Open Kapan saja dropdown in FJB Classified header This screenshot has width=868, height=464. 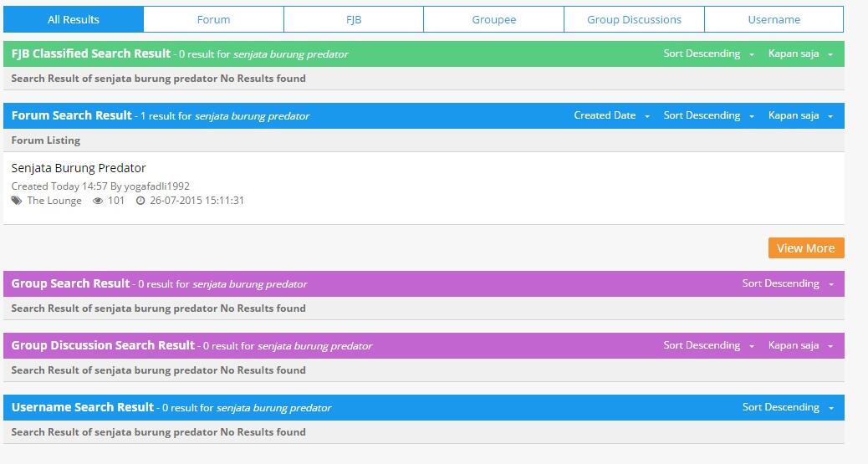(800, 54)
